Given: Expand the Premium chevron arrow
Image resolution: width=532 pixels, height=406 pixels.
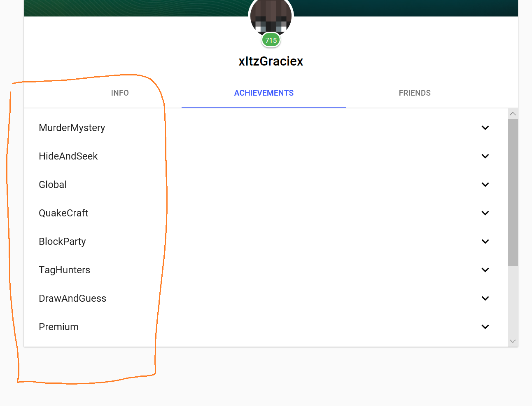Looking at the screenshot, I should click(x=485, y=327).
